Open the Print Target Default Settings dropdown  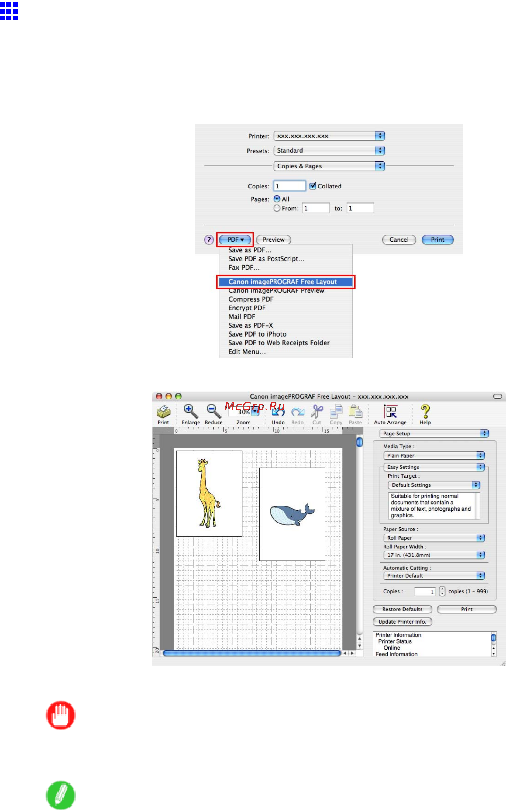click(x=434, y=485)
